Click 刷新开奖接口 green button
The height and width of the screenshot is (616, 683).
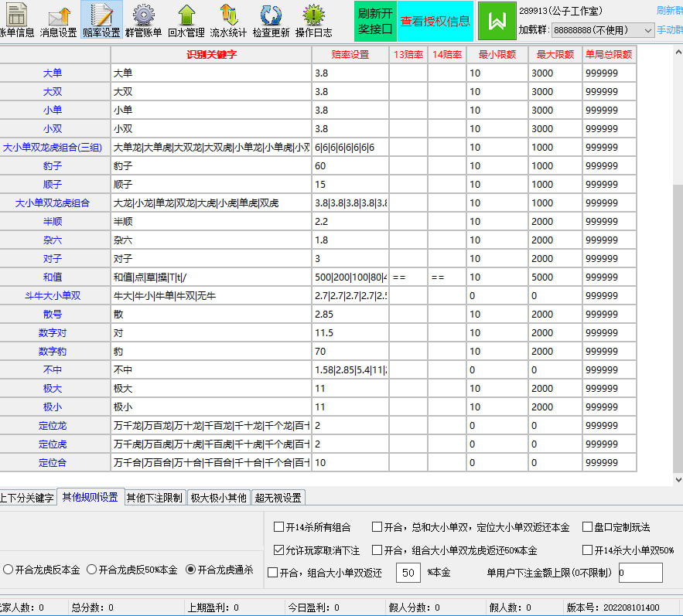coord(375,21)
